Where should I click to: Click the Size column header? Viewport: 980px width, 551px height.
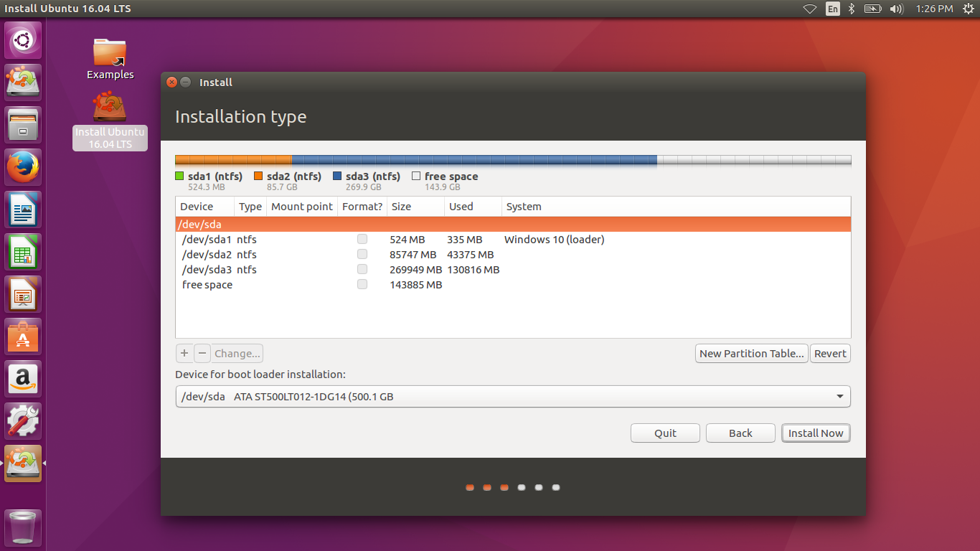pos(415,206)
